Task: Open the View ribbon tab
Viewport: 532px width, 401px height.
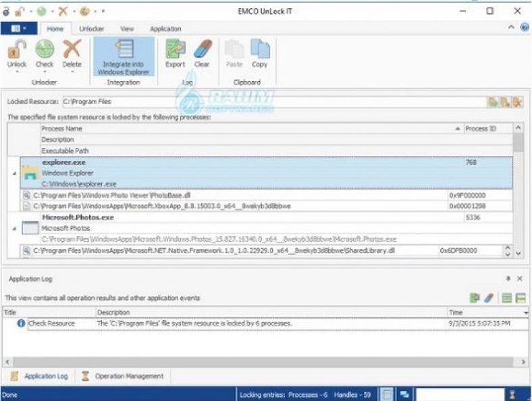Action: [127, 29]
